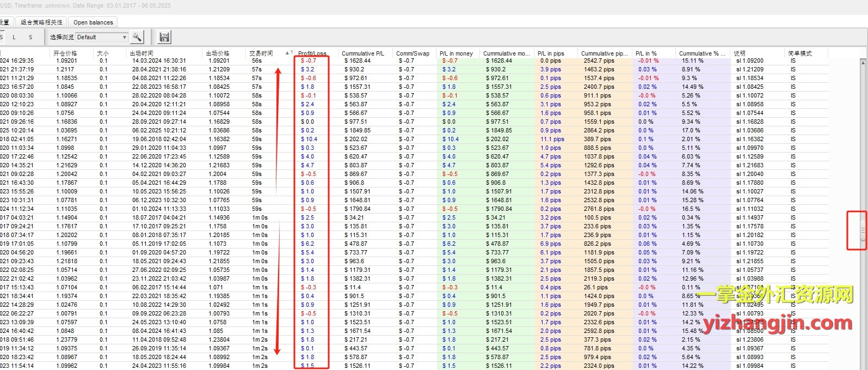
Task: Click $ 34.21 in Cummulative P/L column
Action: (354, 217)
